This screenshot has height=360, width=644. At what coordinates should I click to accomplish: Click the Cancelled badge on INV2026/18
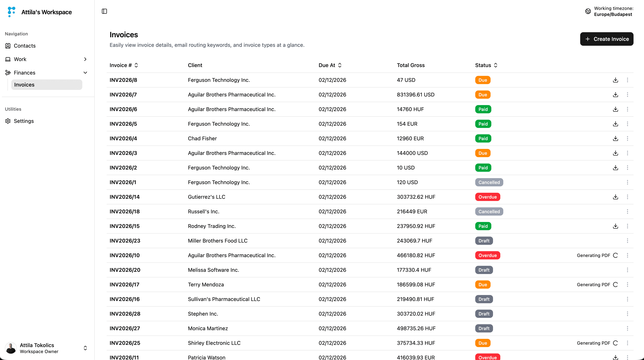coord(489,211)
